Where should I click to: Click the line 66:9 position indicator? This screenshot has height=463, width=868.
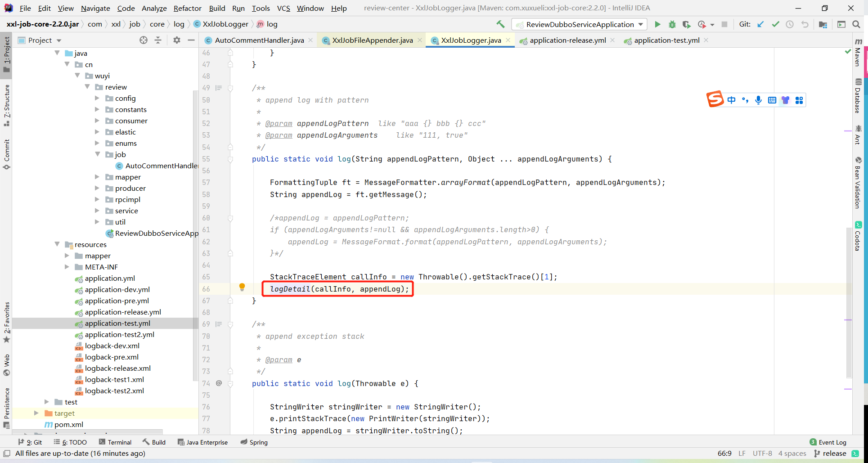(x=725, y=454)
